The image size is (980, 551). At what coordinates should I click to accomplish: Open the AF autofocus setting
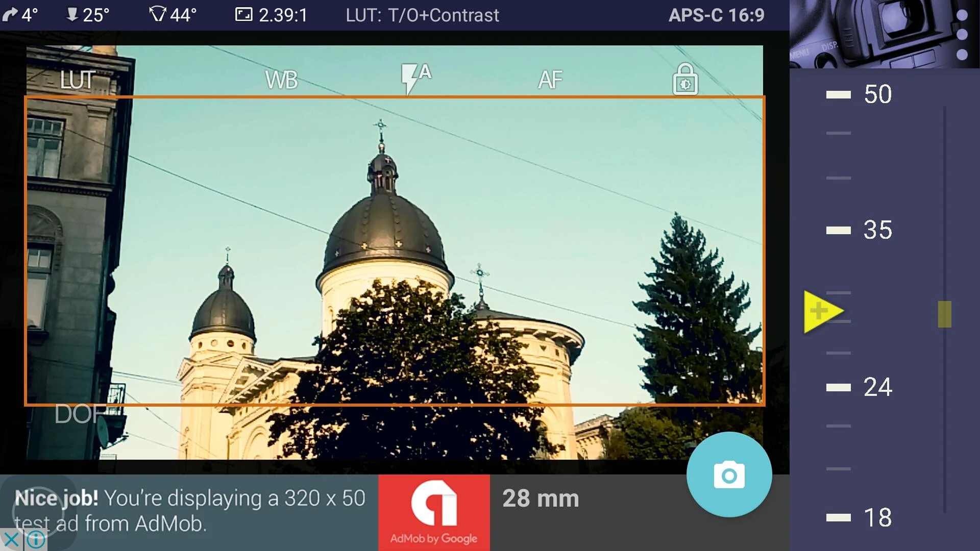(550, 80)
